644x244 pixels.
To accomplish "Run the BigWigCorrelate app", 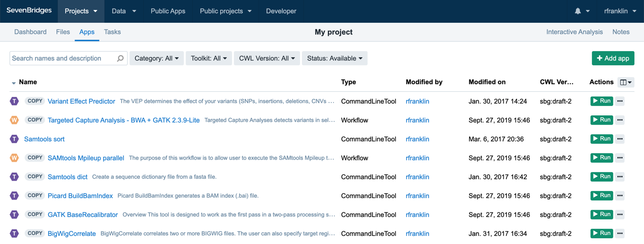I will point(601,234).
